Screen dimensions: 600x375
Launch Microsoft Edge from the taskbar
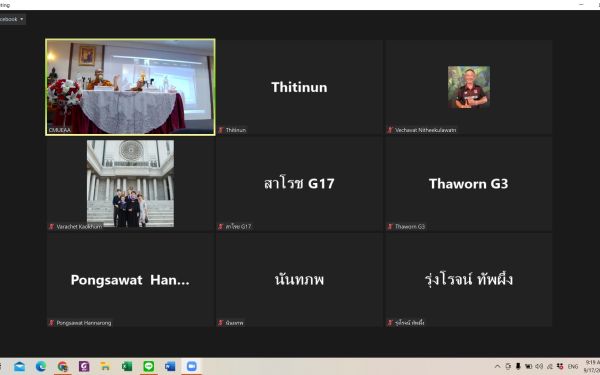pos(41,367)
